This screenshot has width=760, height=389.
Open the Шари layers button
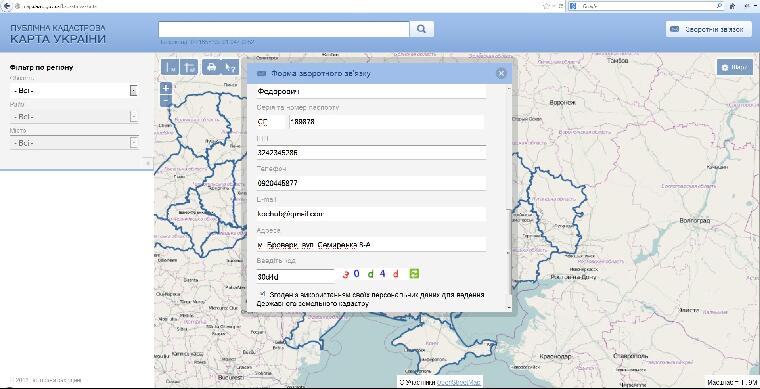pyautogui.click(x=735, y=67)
